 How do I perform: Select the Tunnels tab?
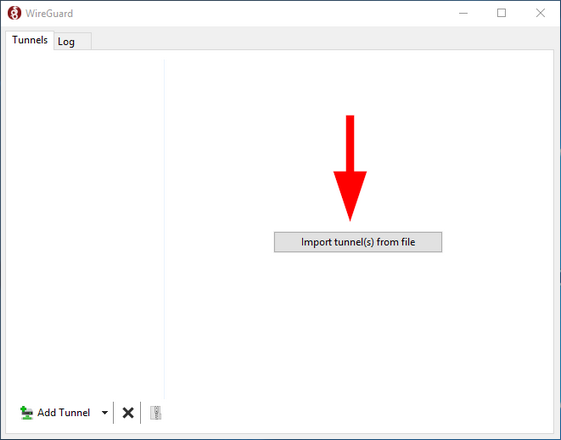(x=30, y=40)
